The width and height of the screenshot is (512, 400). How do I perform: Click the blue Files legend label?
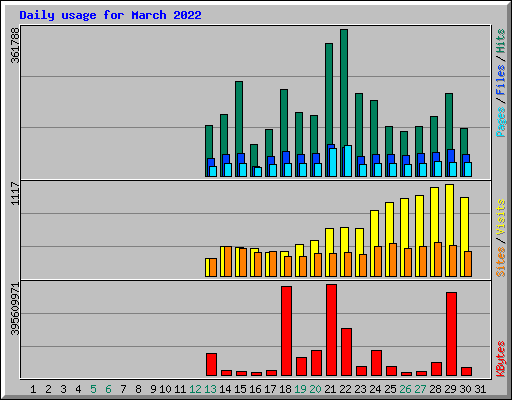click(500, 80)
